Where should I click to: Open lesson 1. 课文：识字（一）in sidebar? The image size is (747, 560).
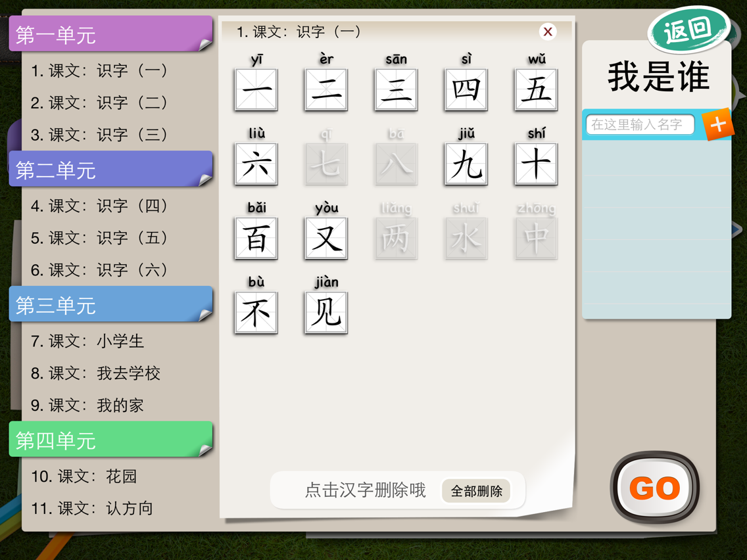click(x=99, y=70)
